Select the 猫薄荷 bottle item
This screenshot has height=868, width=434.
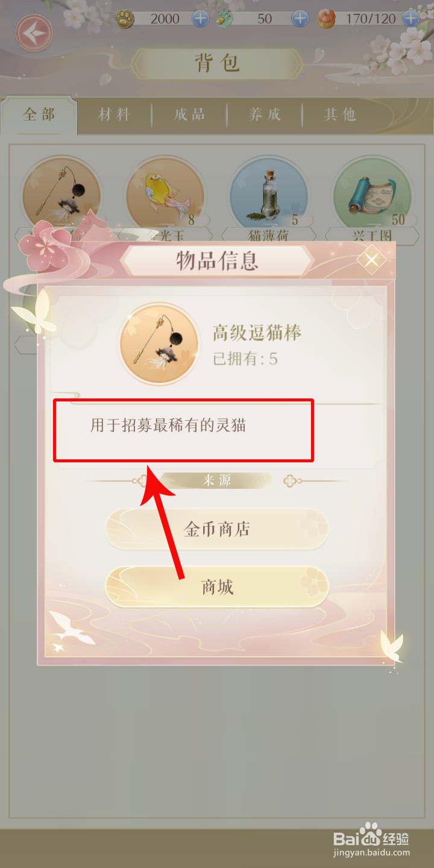click(x=269, y=194)
